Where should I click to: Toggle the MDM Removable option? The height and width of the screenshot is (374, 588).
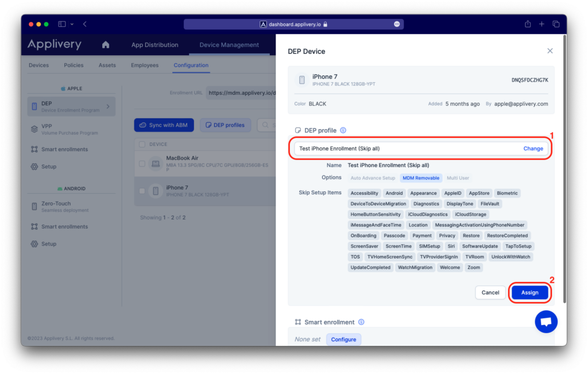coord(421,178)
